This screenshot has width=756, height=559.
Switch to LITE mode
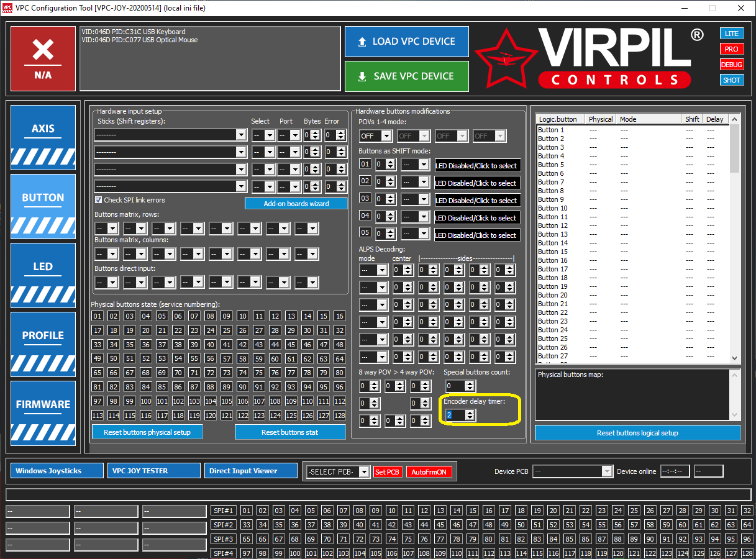pyautogui.click(x=732, y=34)
